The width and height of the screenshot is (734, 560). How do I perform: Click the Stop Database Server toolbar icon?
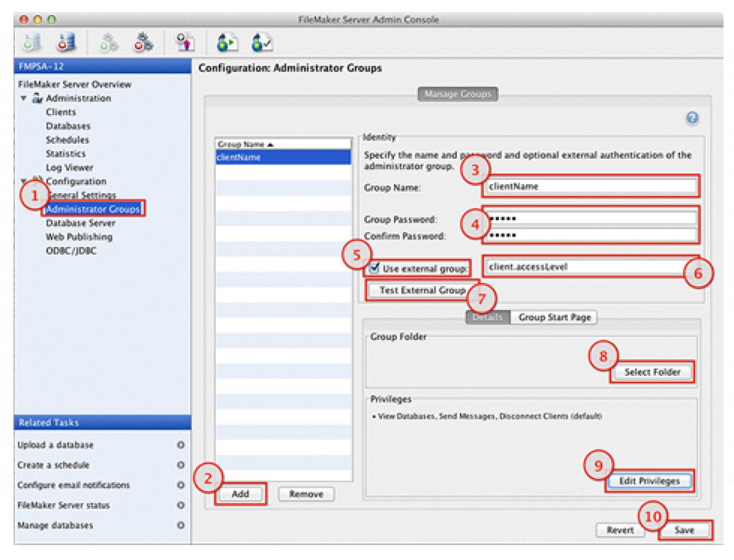[67, 42]
